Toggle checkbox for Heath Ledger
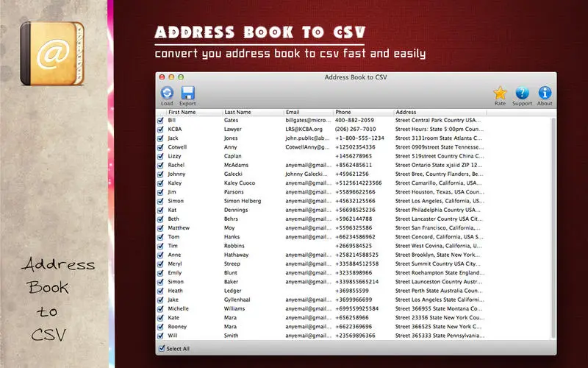This screenshot has height=368, width=588. tap(160, 291)
